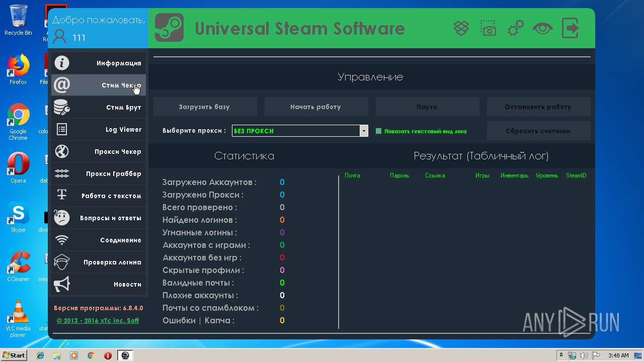Click the Ошибки | Капча label
This screenshot has height=362, width=644.
click(198, 320)
